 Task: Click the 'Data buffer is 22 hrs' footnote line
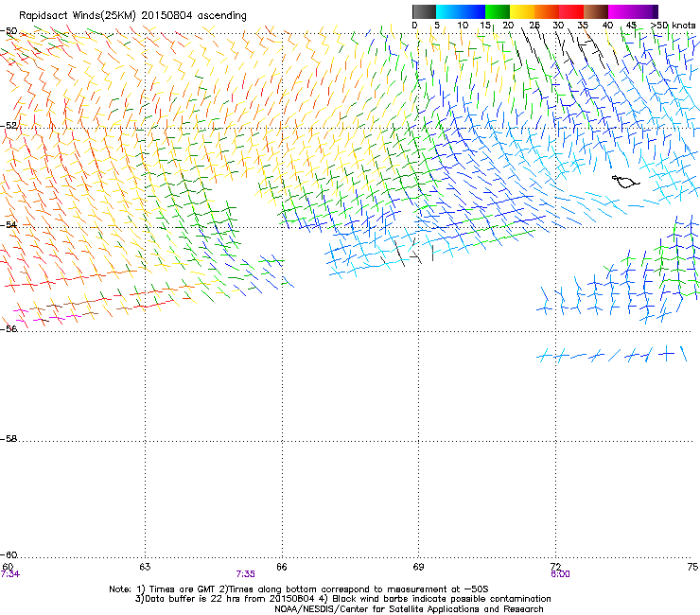342,599
